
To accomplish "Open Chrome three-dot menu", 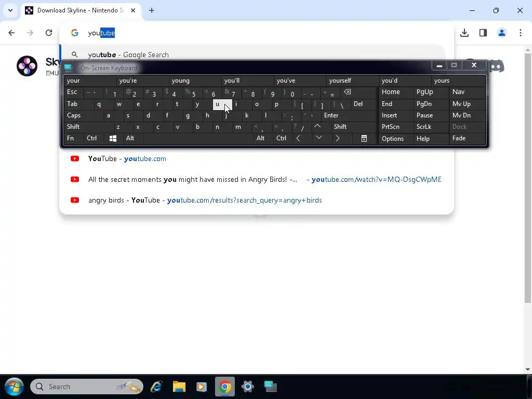I will coord(521,33).
